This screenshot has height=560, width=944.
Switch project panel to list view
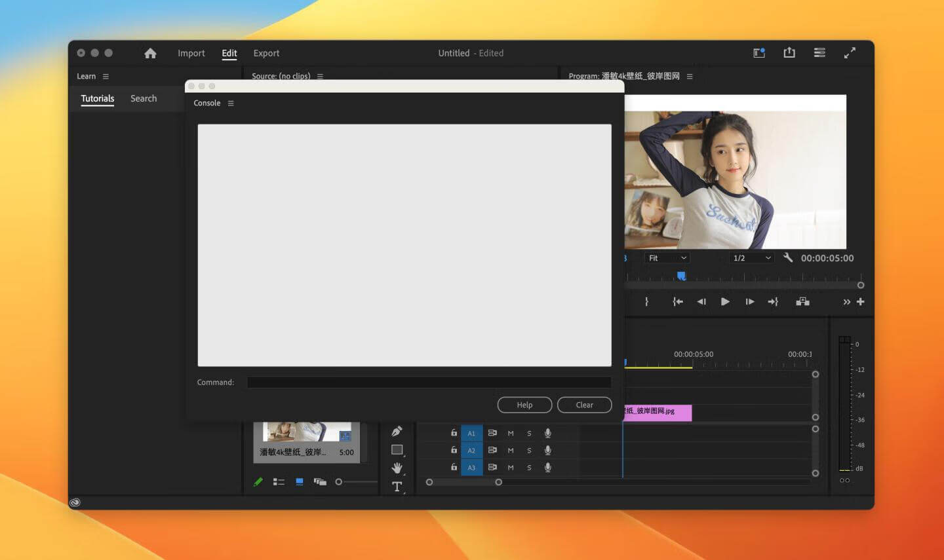[279, 482]
